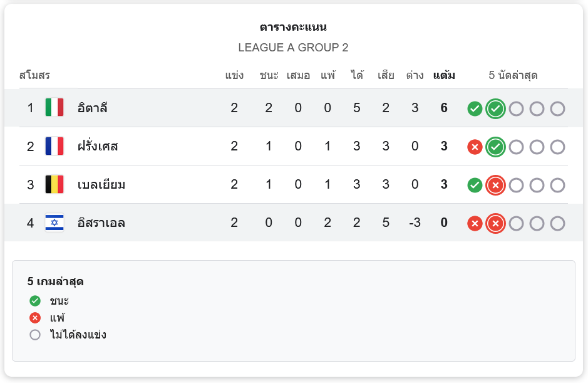Click the Italy flag icon

pyautogui.click(x=54, y=108)
